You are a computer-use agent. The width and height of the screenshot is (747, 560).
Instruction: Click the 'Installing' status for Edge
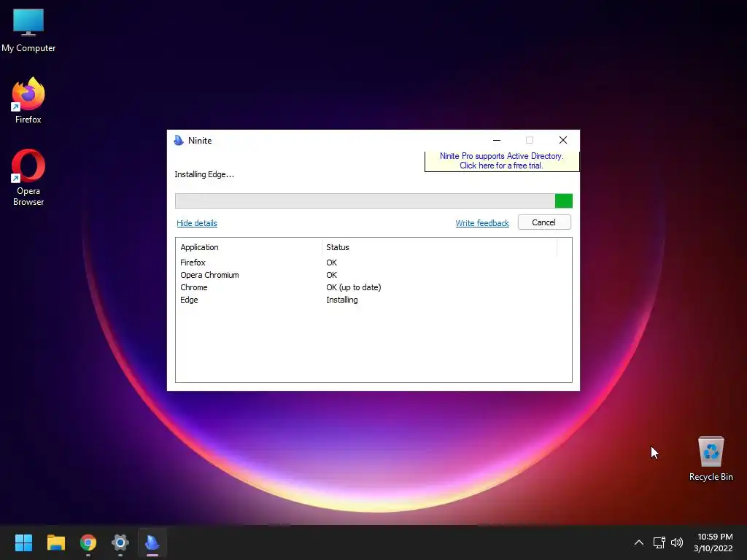click(x=341, y=300)
